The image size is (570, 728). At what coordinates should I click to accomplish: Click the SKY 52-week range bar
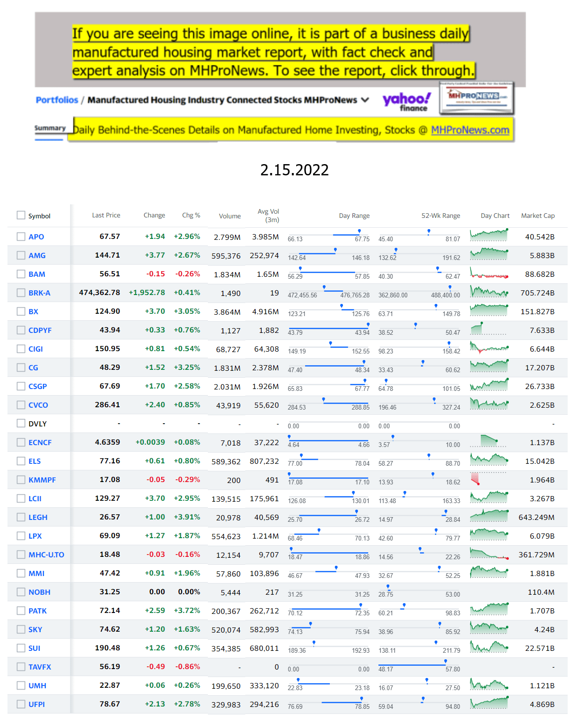click(419, 628)
